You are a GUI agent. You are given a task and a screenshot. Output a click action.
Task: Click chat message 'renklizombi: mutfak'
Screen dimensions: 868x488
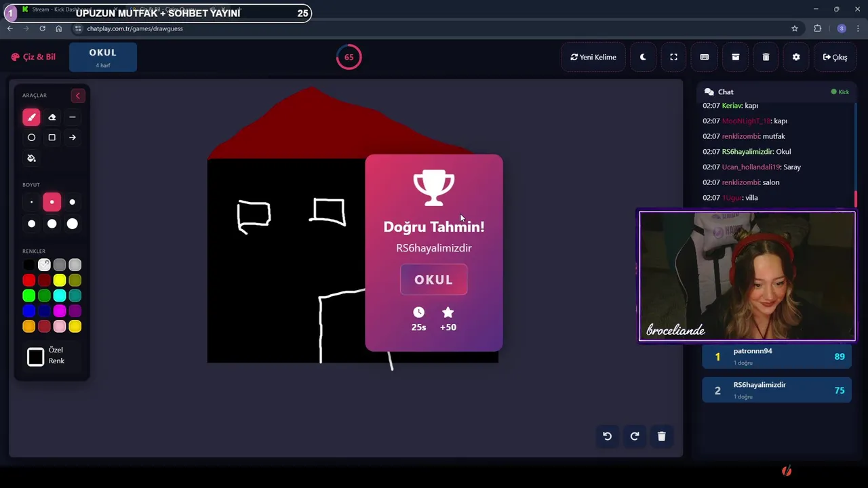click(x=744, y=136)
